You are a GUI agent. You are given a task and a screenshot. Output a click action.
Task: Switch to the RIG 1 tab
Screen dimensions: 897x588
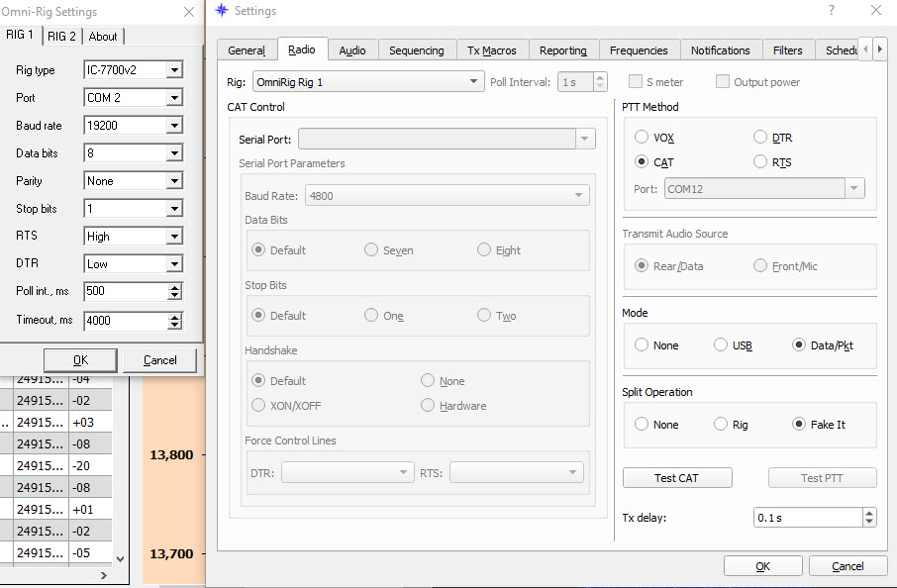click(19, 35)
